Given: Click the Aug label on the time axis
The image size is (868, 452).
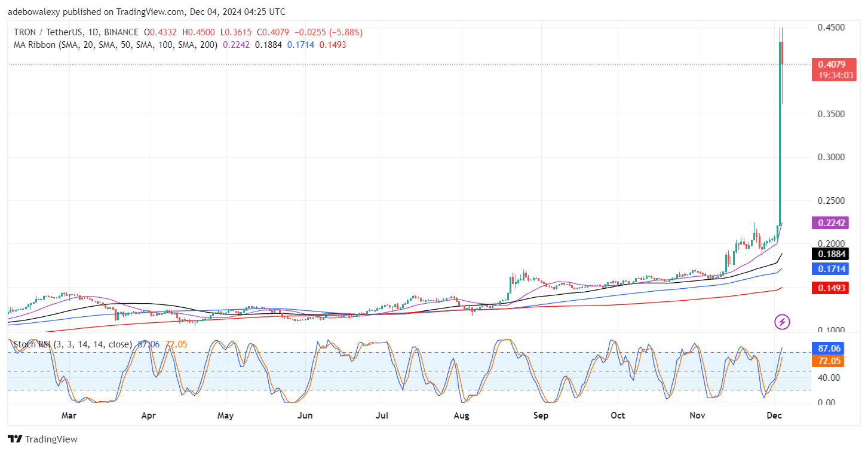Looking at the screenshot, I should 461,415.
